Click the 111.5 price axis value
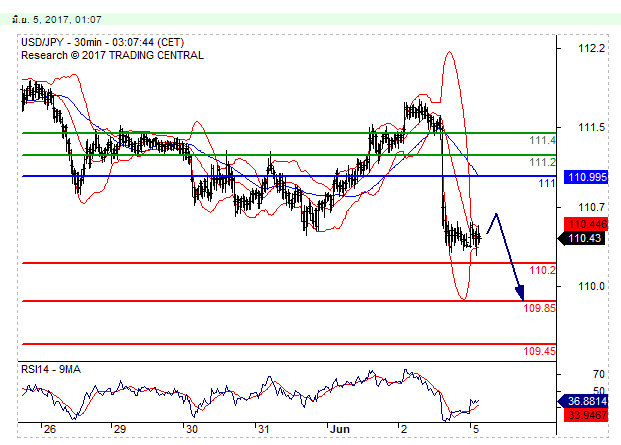The width and height of the screenshot is (621, 445). [591, 127]
